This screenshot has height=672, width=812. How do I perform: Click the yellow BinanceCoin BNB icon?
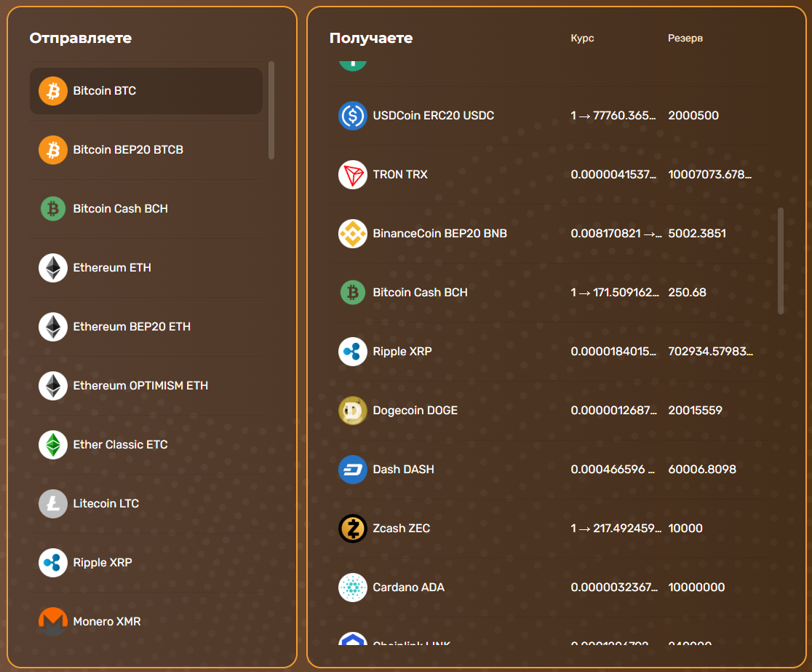(353, 234)
